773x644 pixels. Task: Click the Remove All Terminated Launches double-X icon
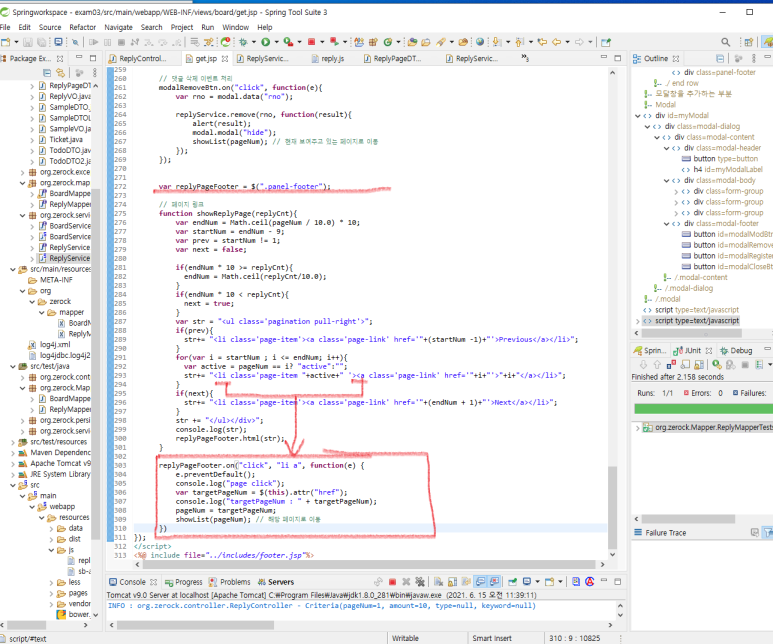[x=420, y=582]
